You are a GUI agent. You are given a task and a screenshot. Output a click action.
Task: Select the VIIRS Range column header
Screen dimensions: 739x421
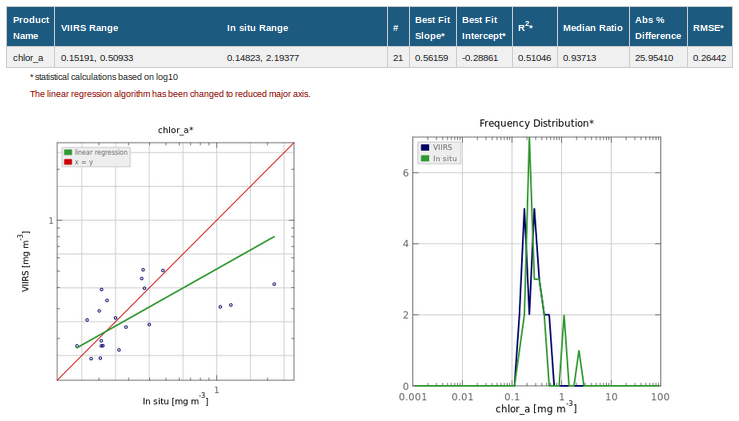click(x=89, y=28)
